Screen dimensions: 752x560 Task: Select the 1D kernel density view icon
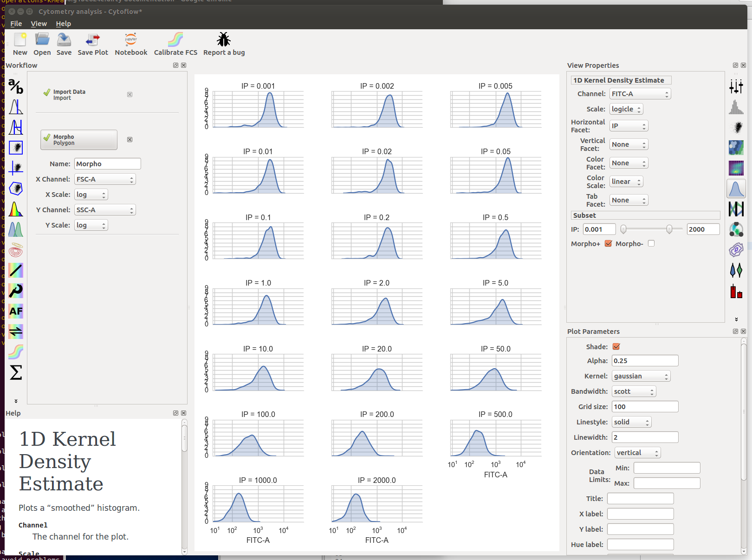click(736, 189)
